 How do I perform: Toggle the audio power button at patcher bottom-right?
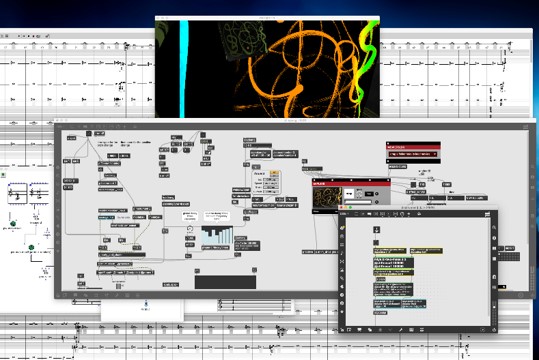tap(494, 330)
